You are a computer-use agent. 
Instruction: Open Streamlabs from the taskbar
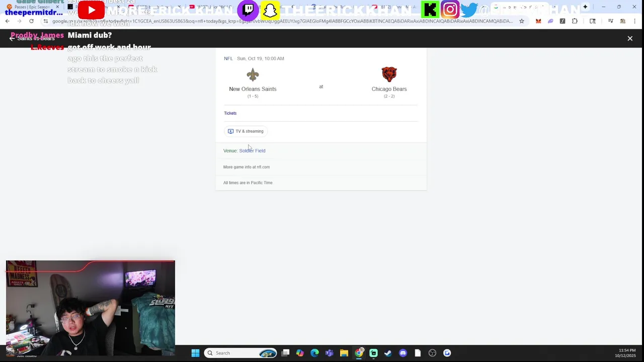[373, 353]
